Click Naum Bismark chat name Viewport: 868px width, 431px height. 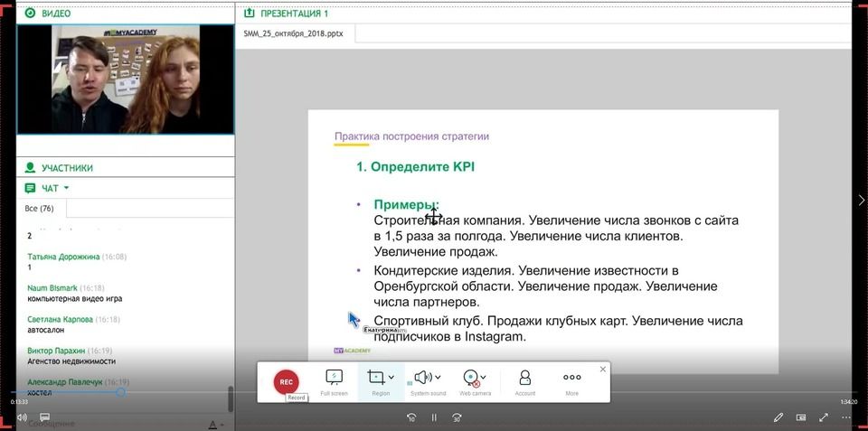pyautogui.click(x=52, y=288)
